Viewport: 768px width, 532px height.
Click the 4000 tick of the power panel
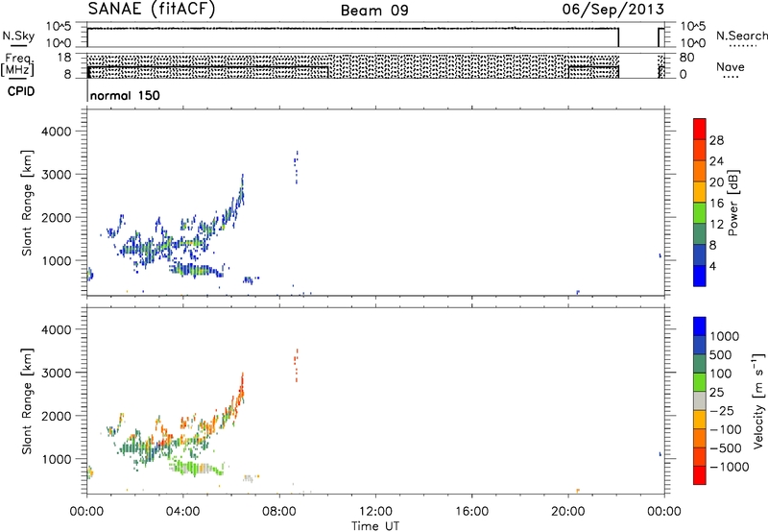coord(57,132)
